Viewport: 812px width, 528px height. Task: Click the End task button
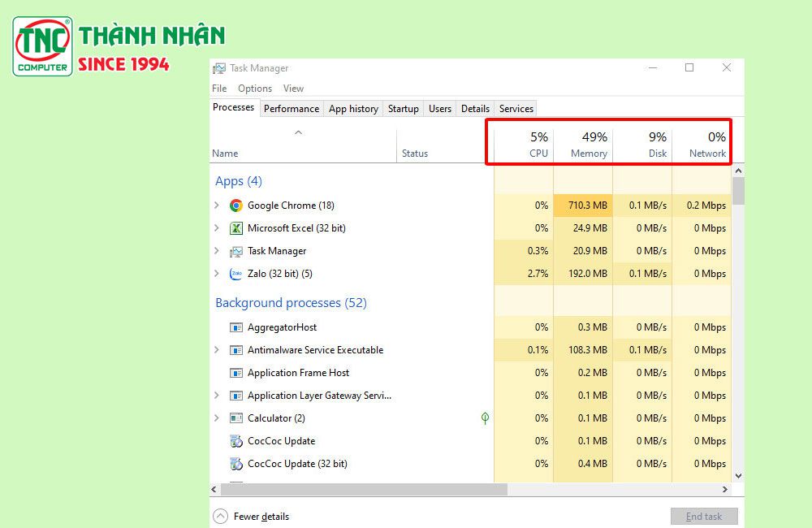(704, 517)
